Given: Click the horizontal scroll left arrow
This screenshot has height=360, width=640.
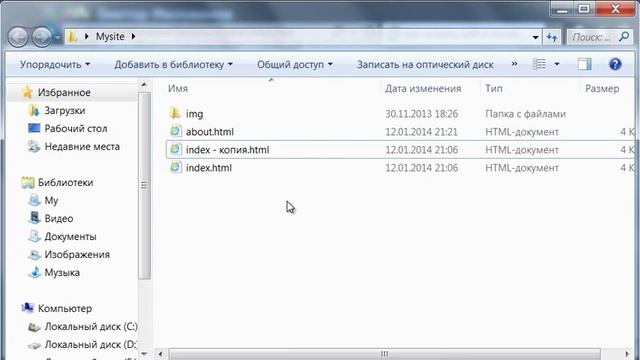Looking at the screenshot, I should 160,354.
